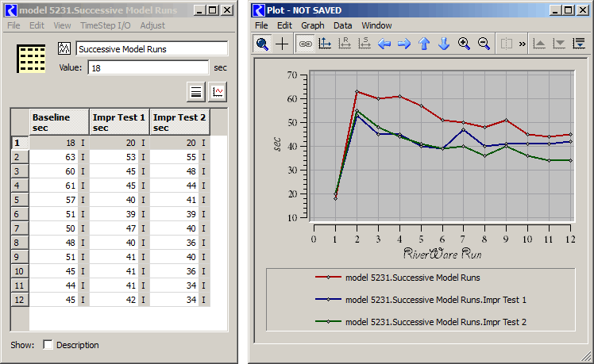Pan plot up with blue up arrow
Screen dimensions: 594x364
(x=424, y=44)
